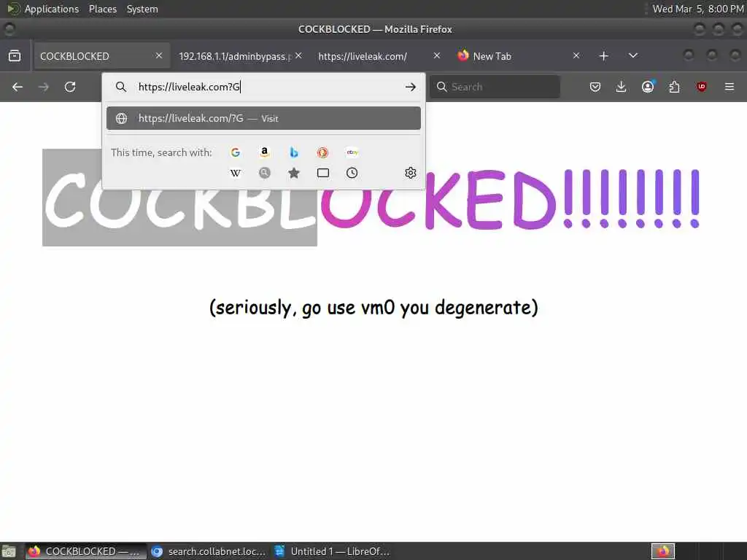Screen dimensions: 747x560
Task: Search this time with DuckDuckGo
Action: tap(322, 152)
